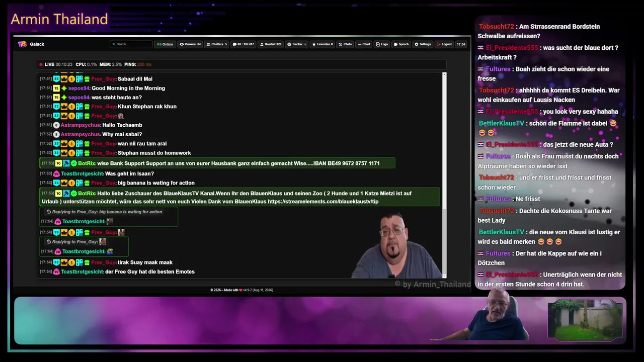Click the message 'big banana is wating for action'
The width and height of the screenshot is (644, 362).
point(156,183)
